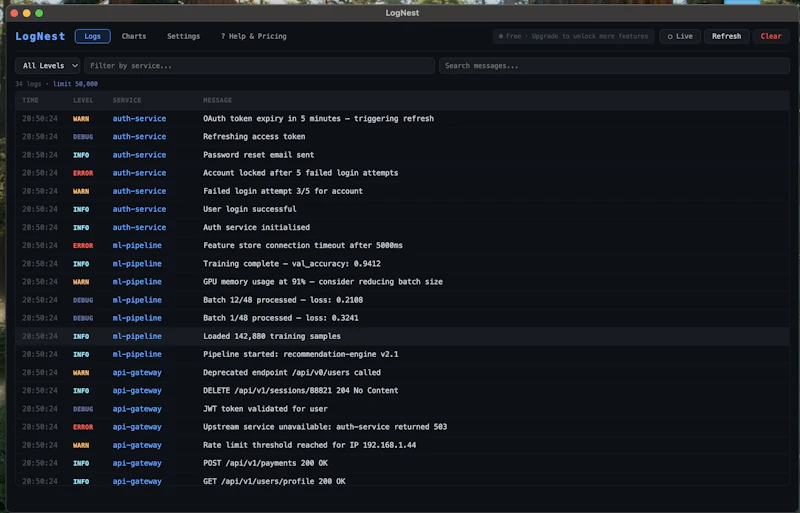Open the Settings tab
This screenshot has width=800, height=513.
pos(183,36)
